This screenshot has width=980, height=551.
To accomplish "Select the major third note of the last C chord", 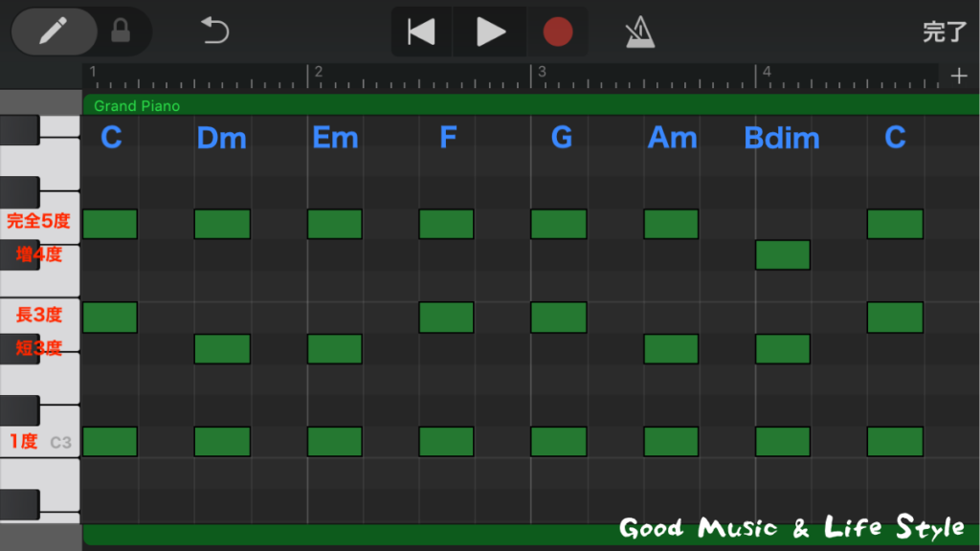I will pos(895,318).
